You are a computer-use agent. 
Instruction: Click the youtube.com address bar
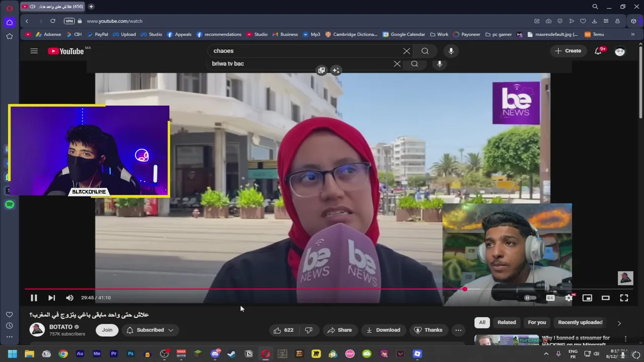(114, 21)
